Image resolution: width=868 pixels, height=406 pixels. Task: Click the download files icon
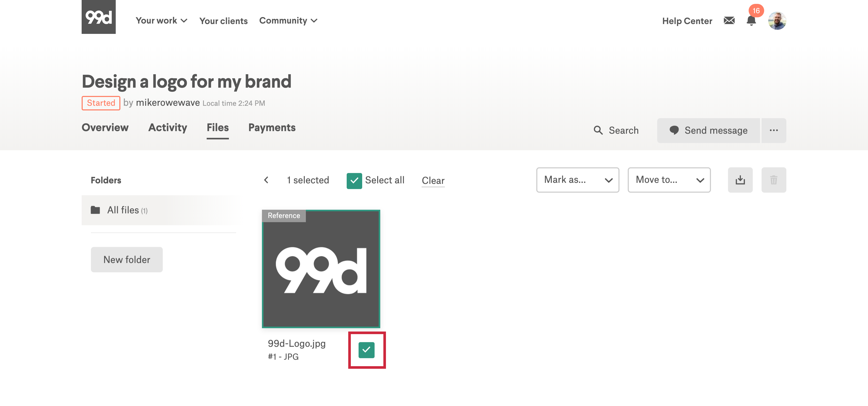740,180
